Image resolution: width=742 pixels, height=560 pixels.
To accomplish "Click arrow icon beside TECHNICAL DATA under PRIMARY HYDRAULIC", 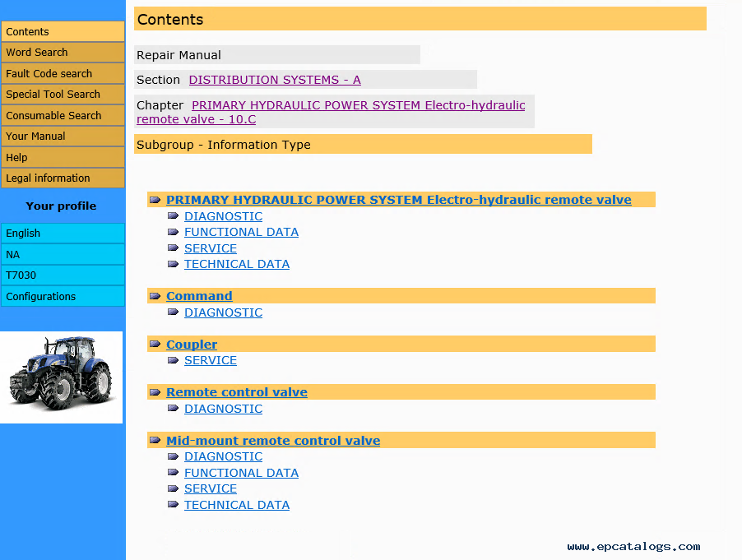I will pos(174,264).
